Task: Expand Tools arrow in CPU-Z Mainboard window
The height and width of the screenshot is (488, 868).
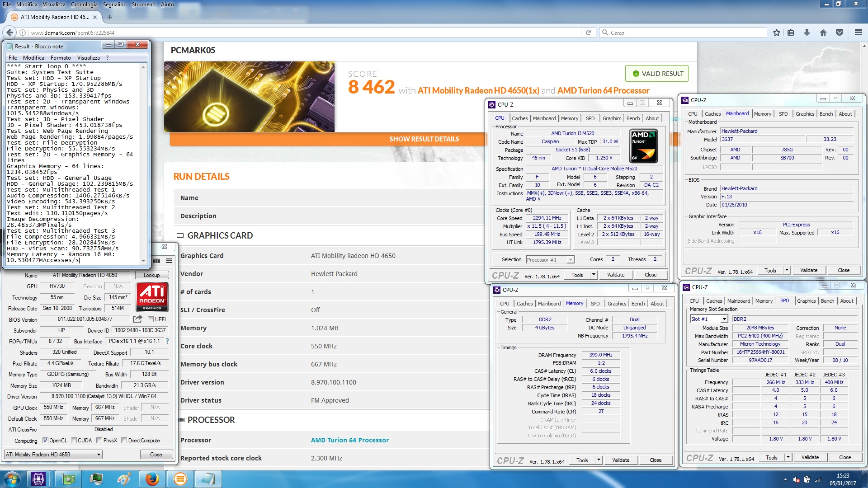Action: click(x=787, y=270)
